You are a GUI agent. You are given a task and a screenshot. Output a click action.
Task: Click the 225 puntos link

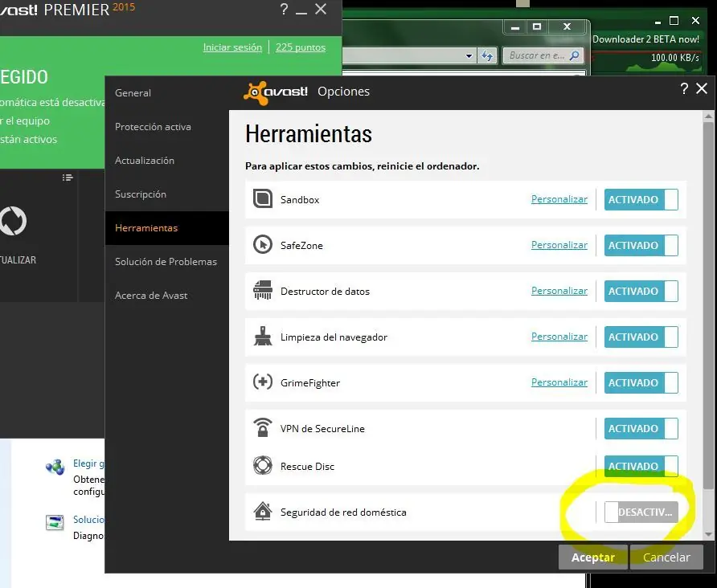[301, 47]
